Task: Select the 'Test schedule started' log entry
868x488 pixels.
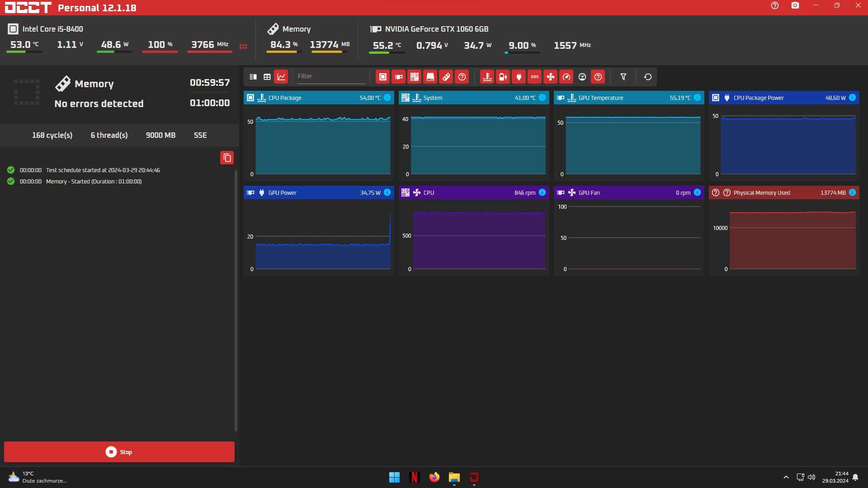Action: (84, 170)
